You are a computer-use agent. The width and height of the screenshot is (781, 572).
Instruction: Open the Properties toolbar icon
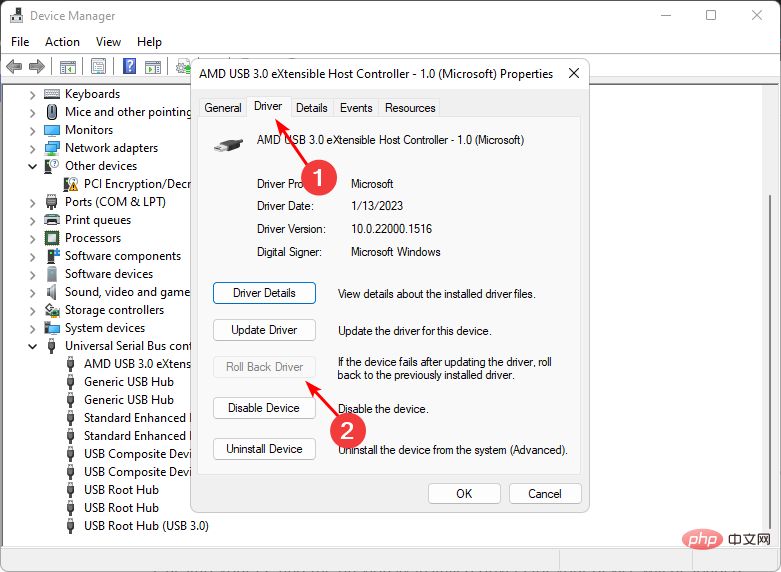coord(98,67)
